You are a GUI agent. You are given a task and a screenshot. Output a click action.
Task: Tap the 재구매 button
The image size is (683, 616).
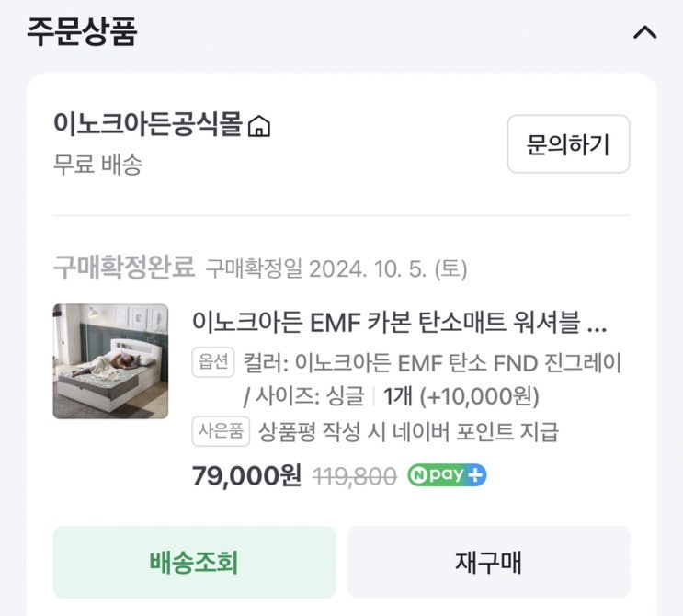pos(489,562)
